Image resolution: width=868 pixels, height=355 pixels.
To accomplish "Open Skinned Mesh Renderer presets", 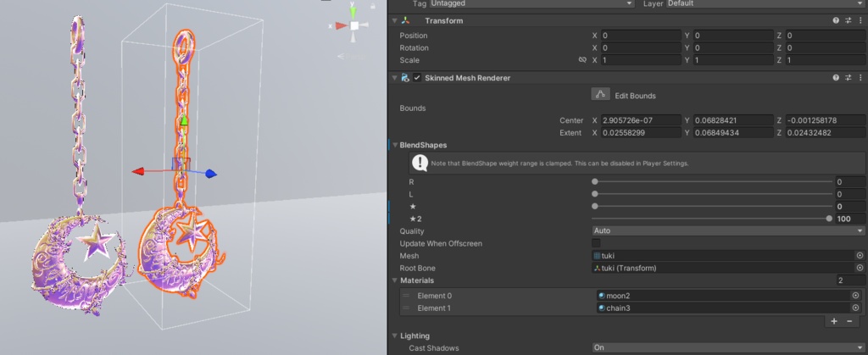I will click(848, 78).
